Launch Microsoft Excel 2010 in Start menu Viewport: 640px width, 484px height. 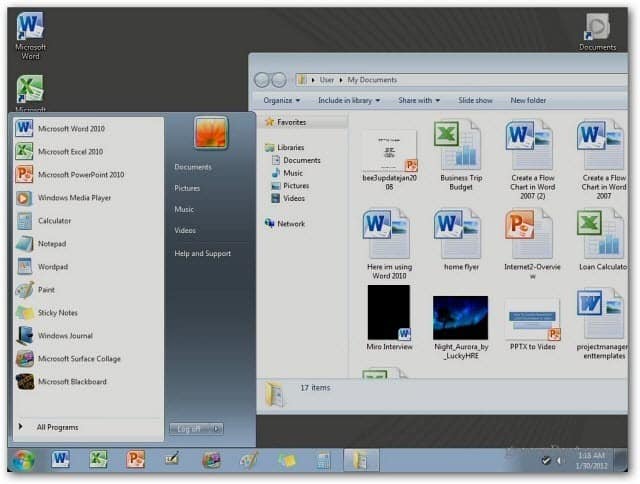click(88, 152)
